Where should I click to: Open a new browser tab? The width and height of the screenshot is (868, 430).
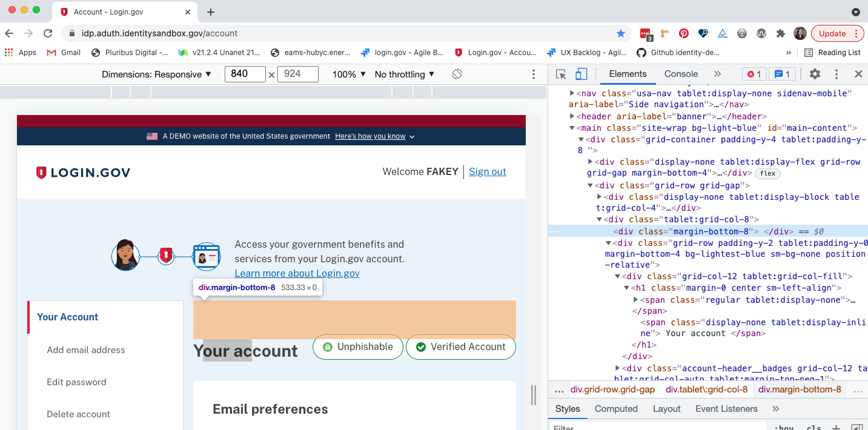pos(211,12)
